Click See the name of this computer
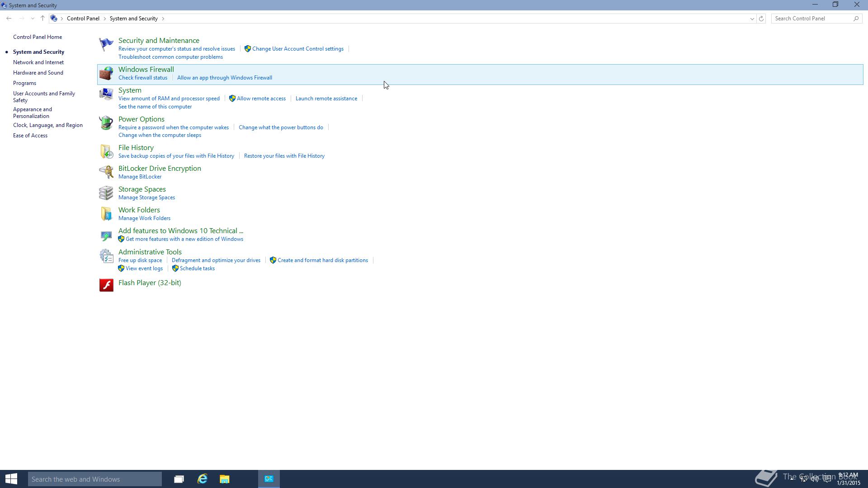The width and height of the screenshot is (868, 488). tap(155, 107)
